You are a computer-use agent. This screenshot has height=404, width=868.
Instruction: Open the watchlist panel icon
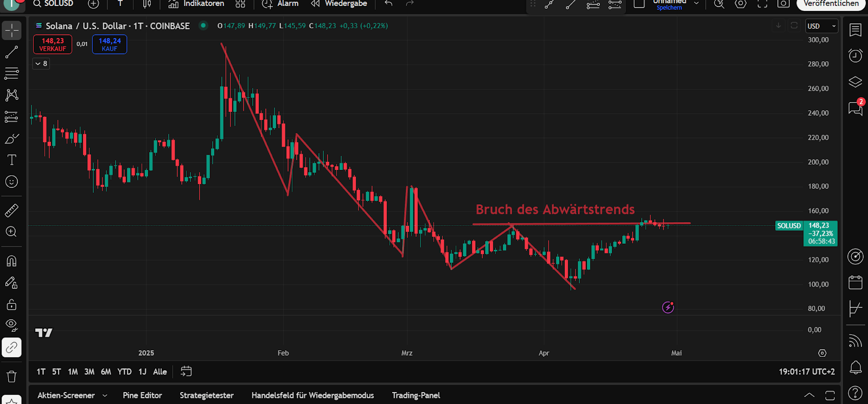tap(856, 30)
